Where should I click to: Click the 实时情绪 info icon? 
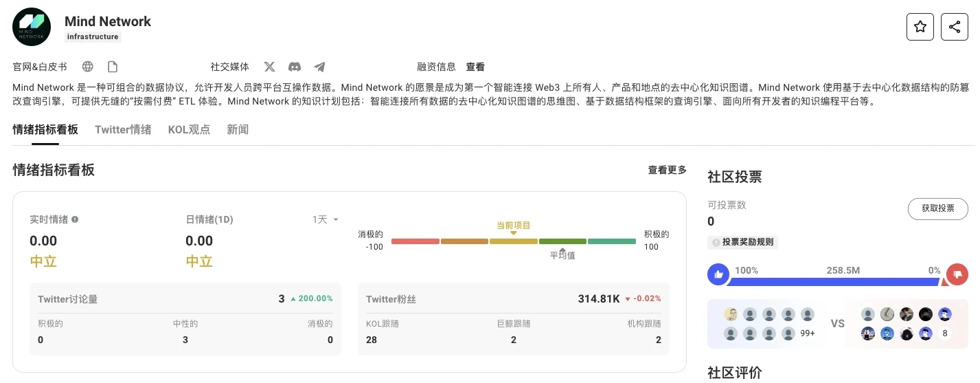point(75,219)
